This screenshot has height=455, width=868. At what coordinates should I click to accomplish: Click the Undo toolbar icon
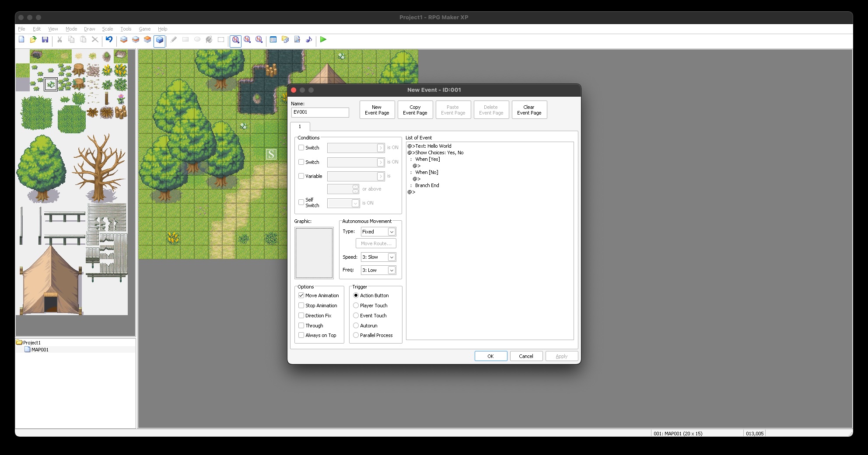click(109, 39)
